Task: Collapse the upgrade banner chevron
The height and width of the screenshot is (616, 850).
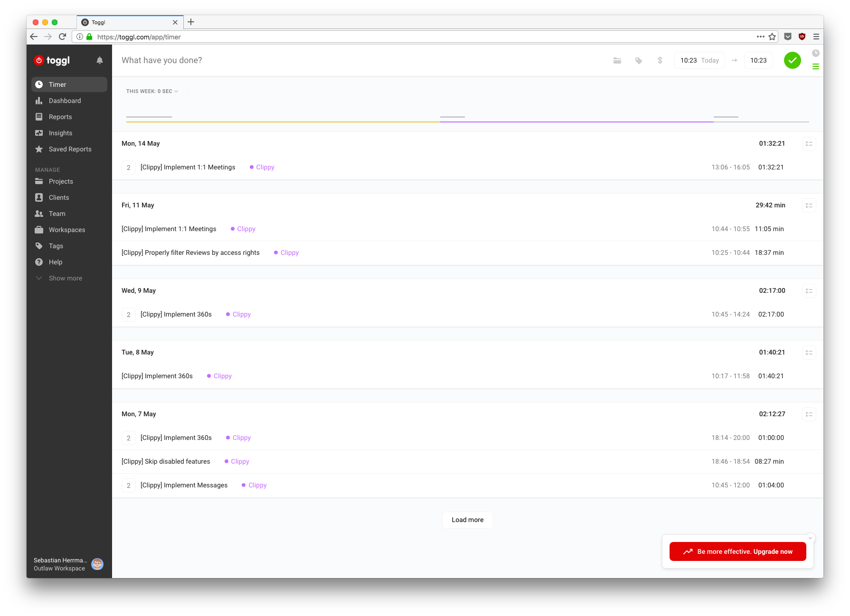Action: tap(810, 538)
